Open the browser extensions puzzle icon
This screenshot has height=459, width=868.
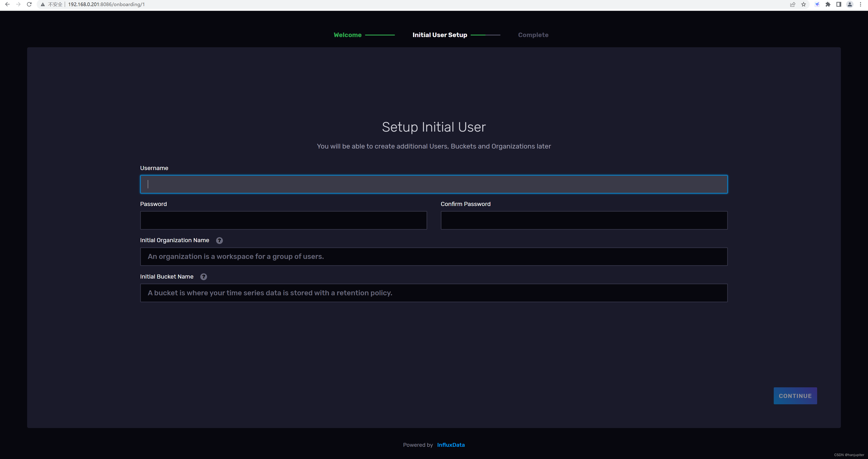point(828,4)
